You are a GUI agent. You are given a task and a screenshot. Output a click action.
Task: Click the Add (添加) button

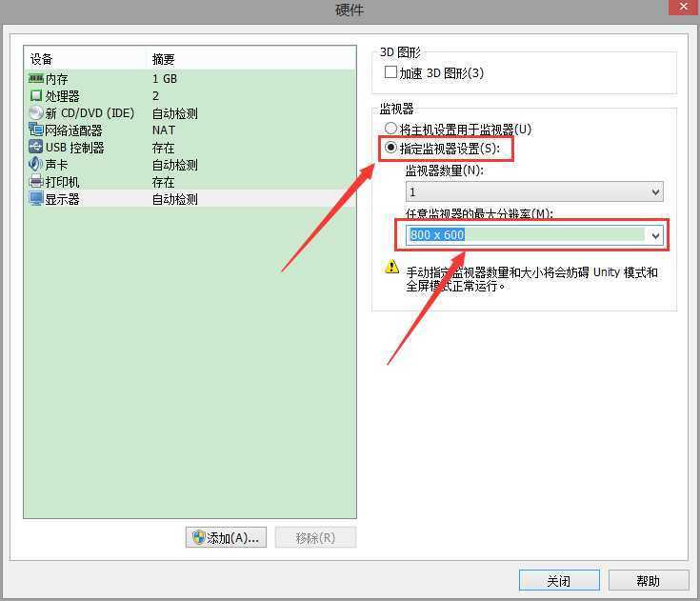226,537
